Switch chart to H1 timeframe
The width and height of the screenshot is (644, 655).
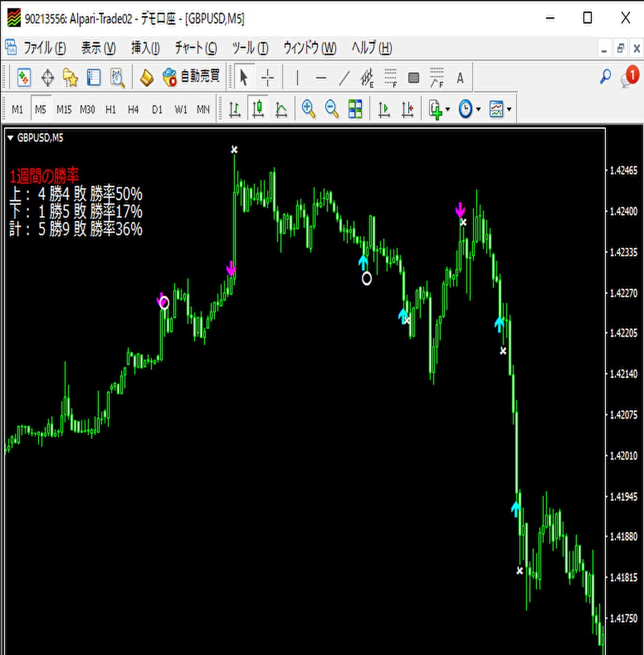(110, 109)
